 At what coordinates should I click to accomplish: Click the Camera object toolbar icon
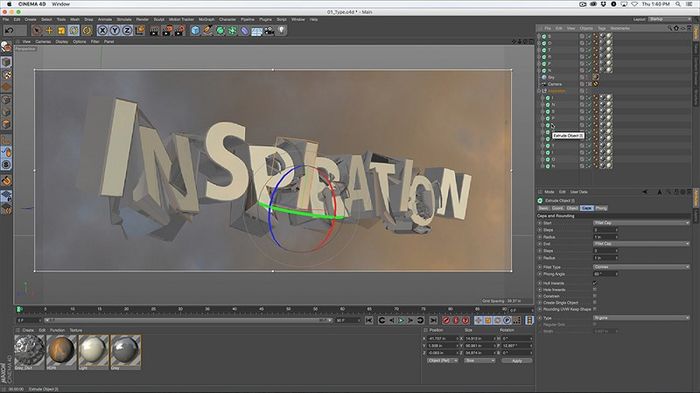[269, 30]
